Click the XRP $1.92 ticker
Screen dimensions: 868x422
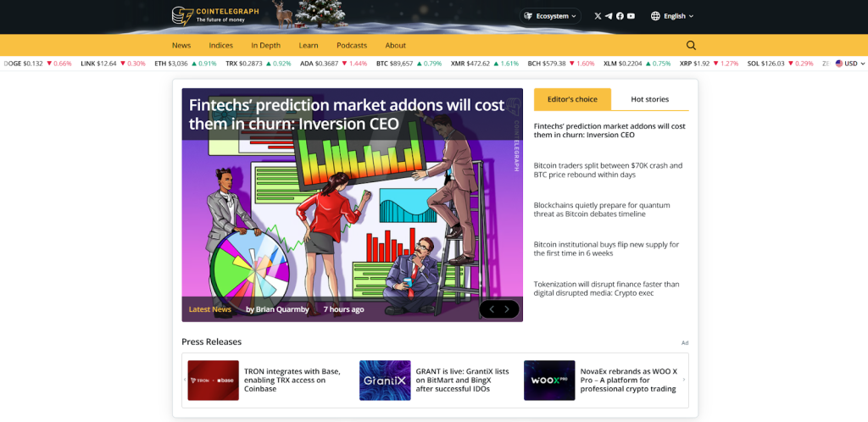(709, 64)
